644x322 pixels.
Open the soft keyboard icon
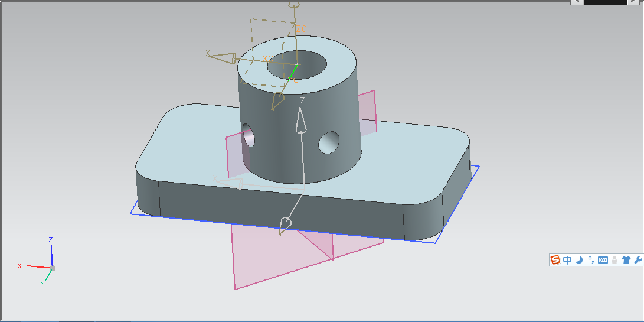(x=603, y=260)
